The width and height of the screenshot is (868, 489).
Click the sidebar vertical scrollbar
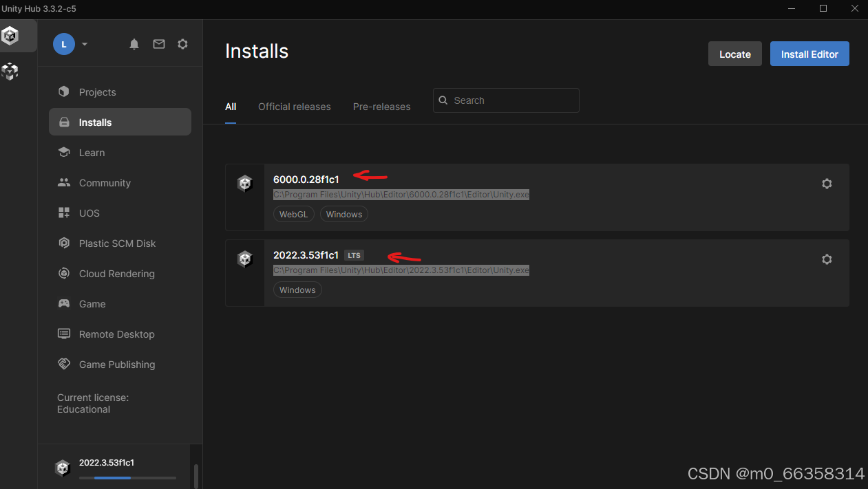(196, 476)
